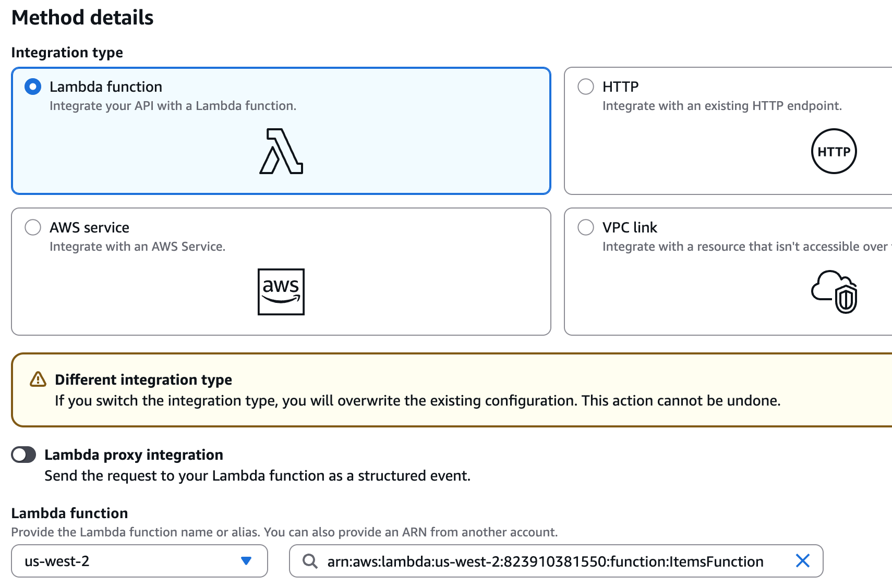
Task: Select the AWS service radio button
Action: 33,227
